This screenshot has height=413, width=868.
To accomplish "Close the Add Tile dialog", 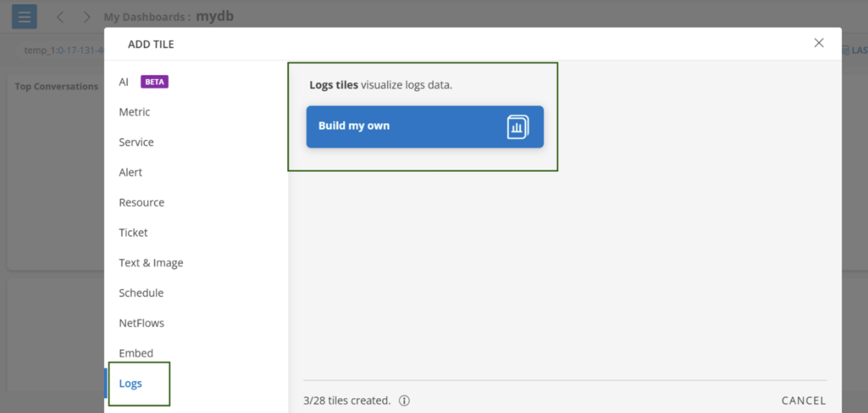I will (819, 43).
